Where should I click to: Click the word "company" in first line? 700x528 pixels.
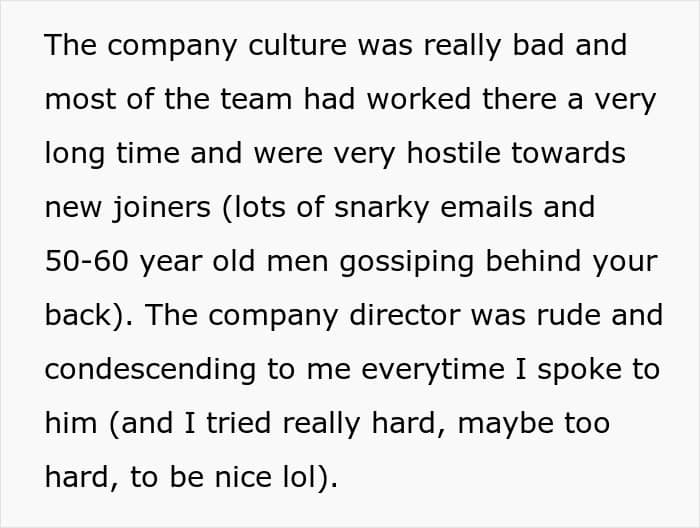point(172,46)
